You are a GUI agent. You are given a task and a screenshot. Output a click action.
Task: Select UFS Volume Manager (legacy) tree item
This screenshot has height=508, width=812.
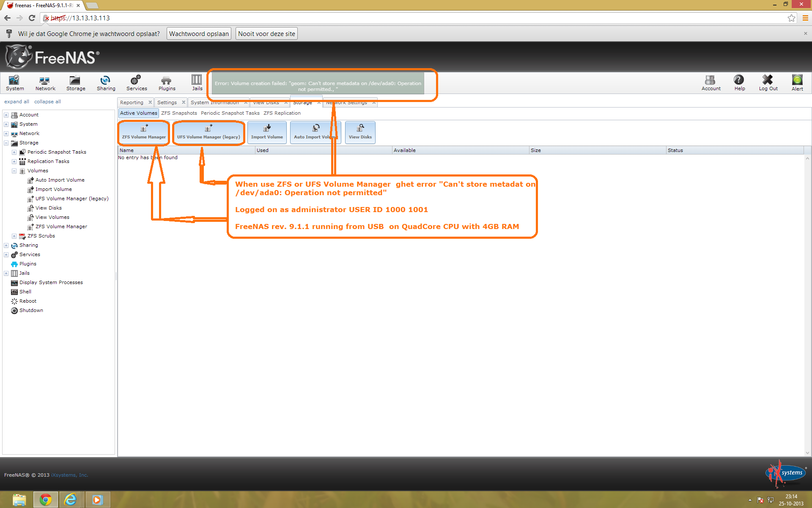72,199
